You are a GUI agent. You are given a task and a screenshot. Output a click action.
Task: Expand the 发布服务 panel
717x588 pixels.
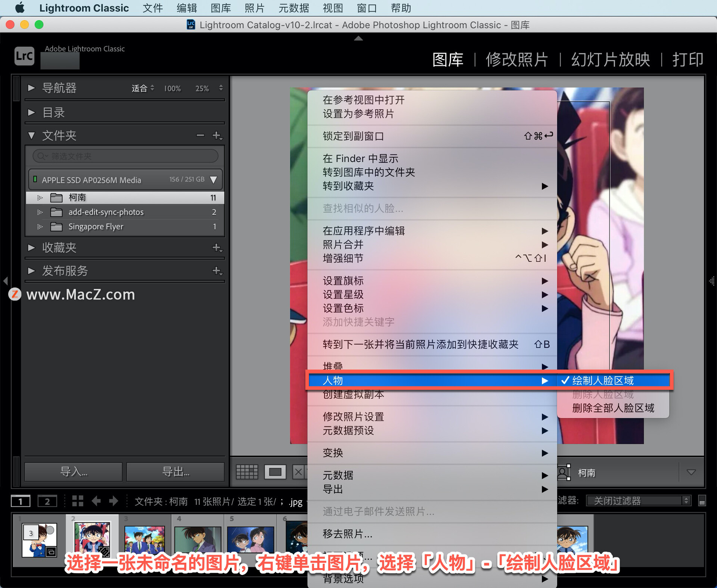[x=31, y=271]
